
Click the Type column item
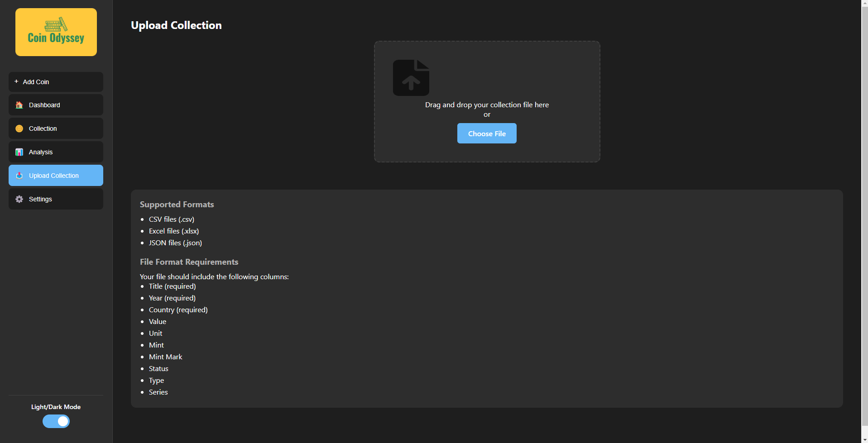[x=156, y=381]
